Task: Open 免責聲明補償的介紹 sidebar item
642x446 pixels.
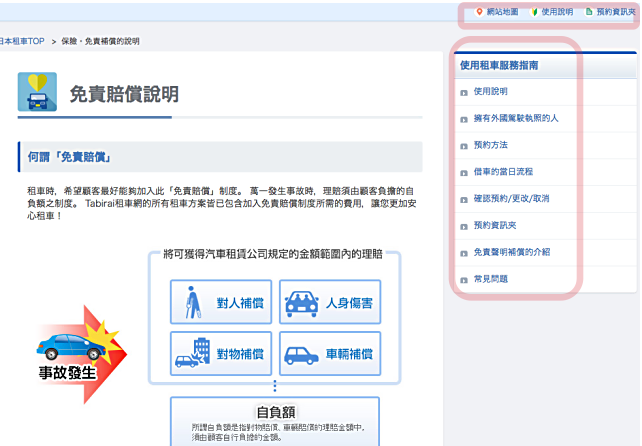Action: pyautogui.click(x=511, y=252)
